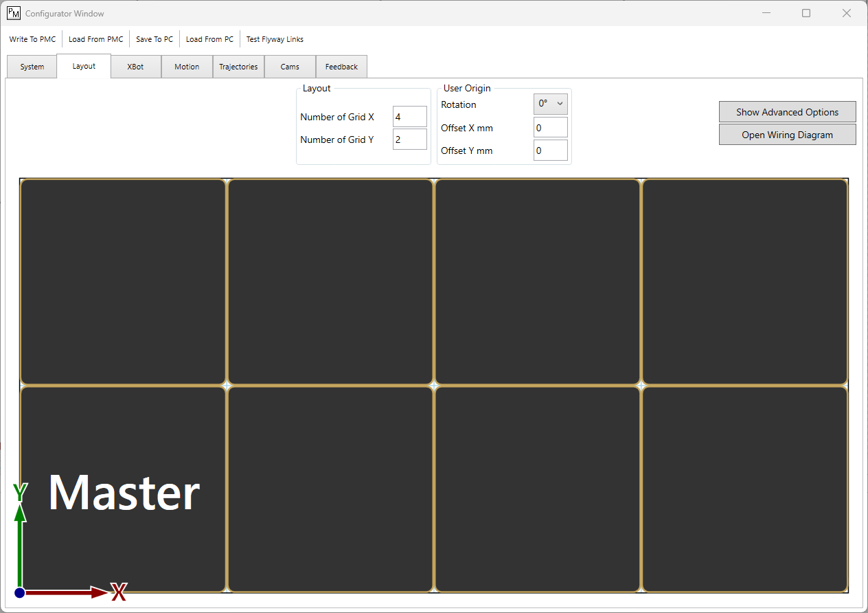
Task: Click the green Y axis arrow
Action: 20,543
